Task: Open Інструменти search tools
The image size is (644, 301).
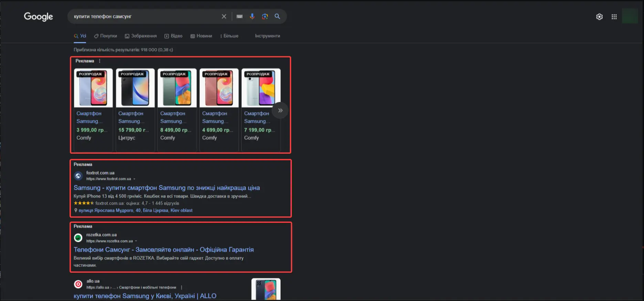Action: click(x=267, y=36)
